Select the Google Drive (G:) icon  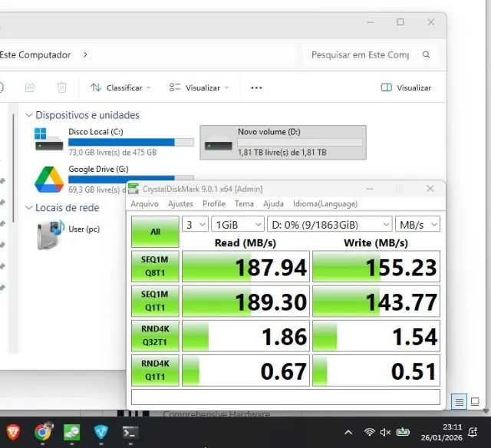pyautogui.click(x=49, y=180)
